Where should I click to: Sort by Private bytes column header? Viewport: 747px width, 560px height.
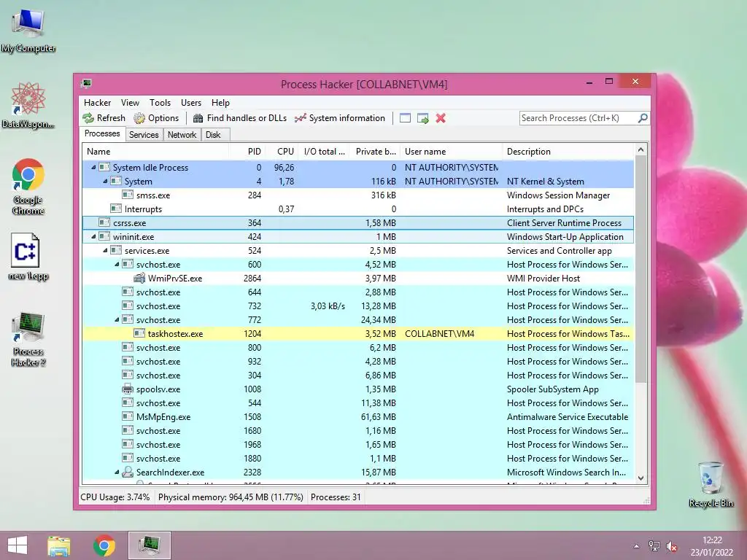[x=374, y=152]
